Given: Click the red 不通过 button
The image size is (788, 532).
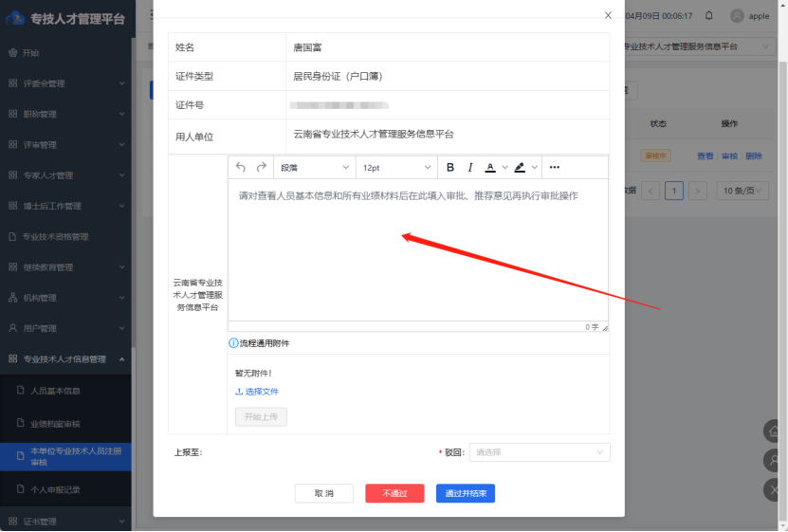Looking at the screenshot, I should click(x=394, y=493).
